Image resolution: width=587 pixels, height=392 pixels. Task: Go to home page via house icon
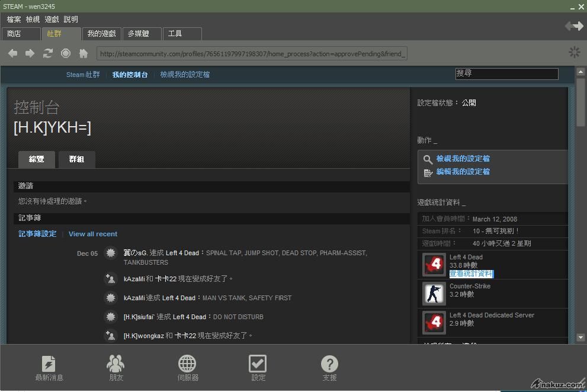pyautogui.click(x=84, y=53)
